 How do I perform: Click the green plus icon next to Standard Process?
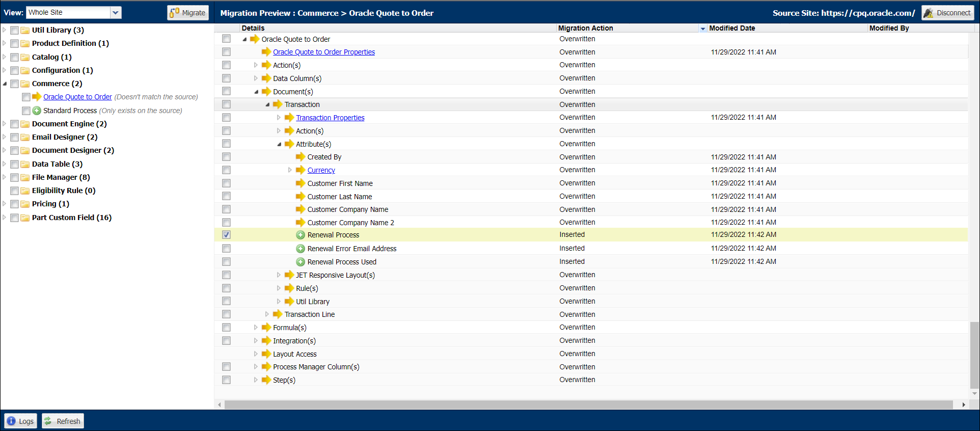(37, 111)
